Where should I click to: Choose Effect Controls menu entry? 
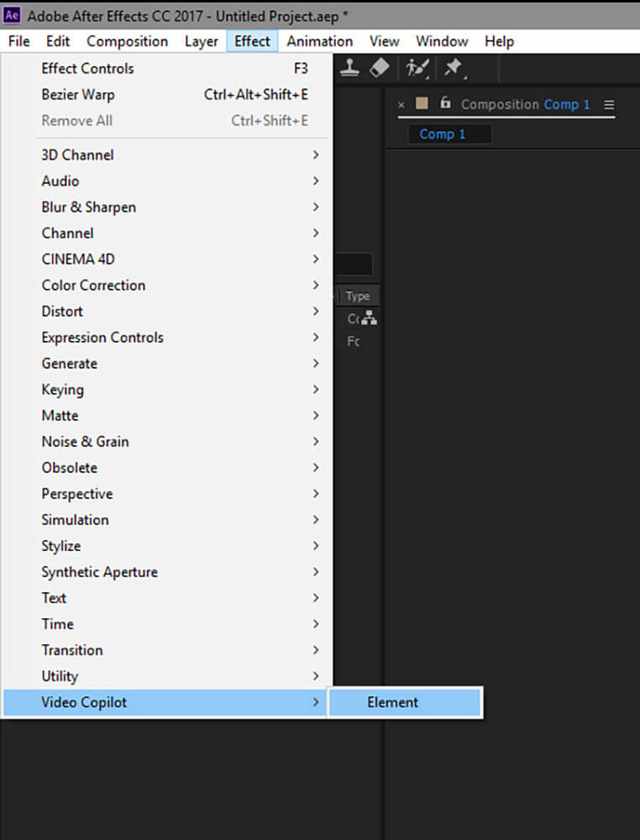pyautogui.click(x=167, y=69)
